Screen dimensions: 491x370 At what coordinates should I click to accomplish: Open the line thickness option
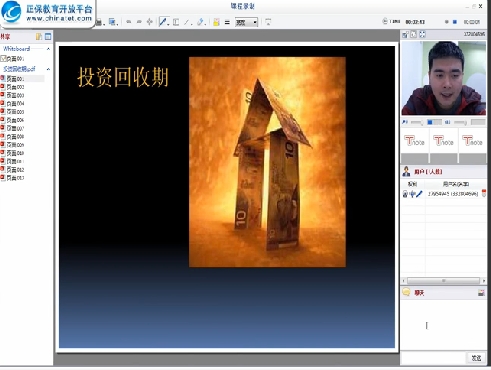click(x=227, y=23)
